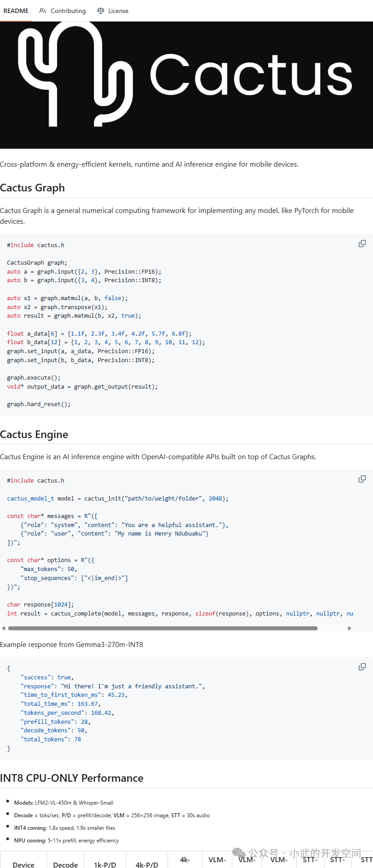
Task: Click the "graph.execute();" code line
Action: [34, 378]
